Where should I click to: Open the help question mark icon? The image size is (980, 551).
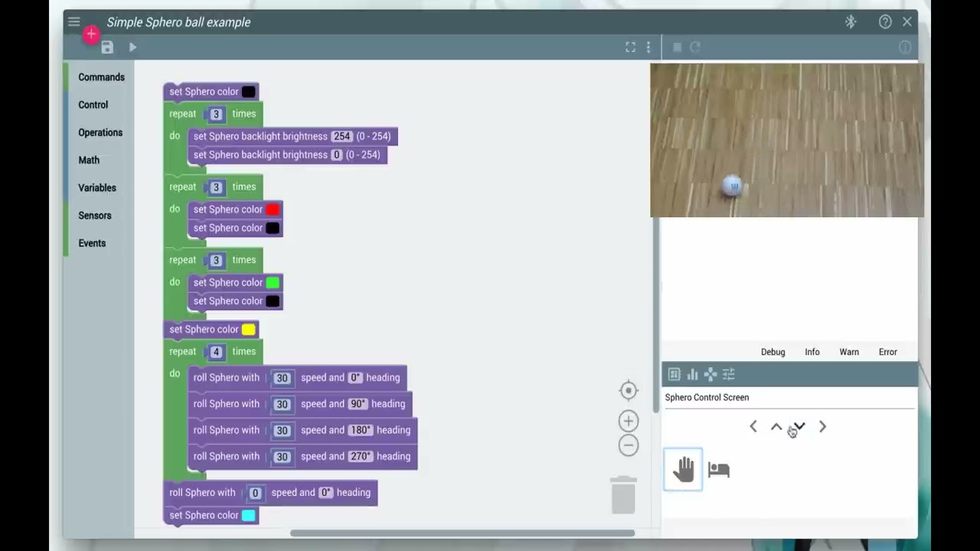[885, 22]
